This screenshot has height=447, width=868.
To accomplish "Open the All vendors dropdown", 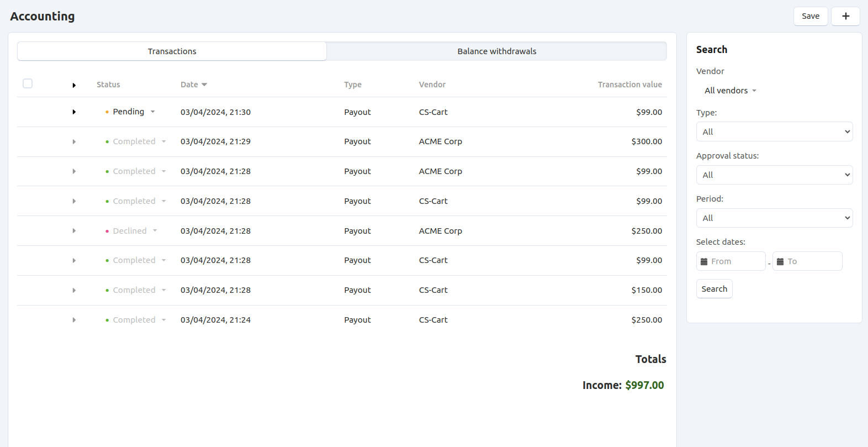I will (x=730, y=91).
